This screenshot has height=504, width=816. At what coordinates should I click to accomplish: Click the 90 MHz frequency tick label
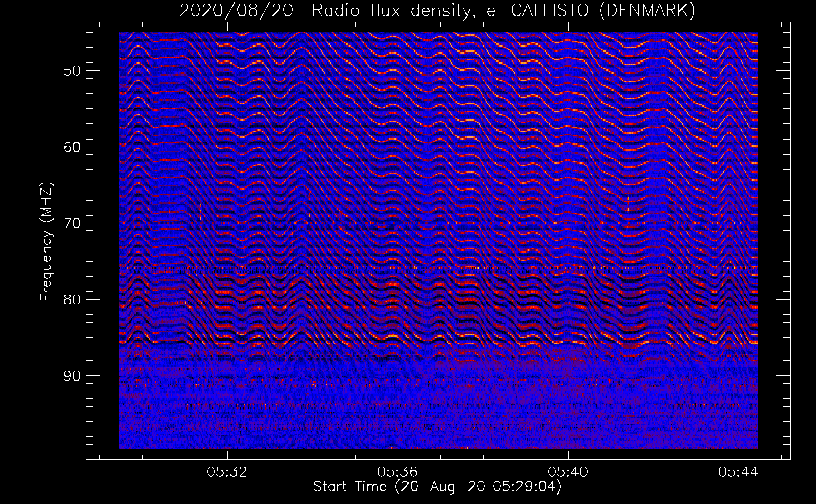coord(72,376)
